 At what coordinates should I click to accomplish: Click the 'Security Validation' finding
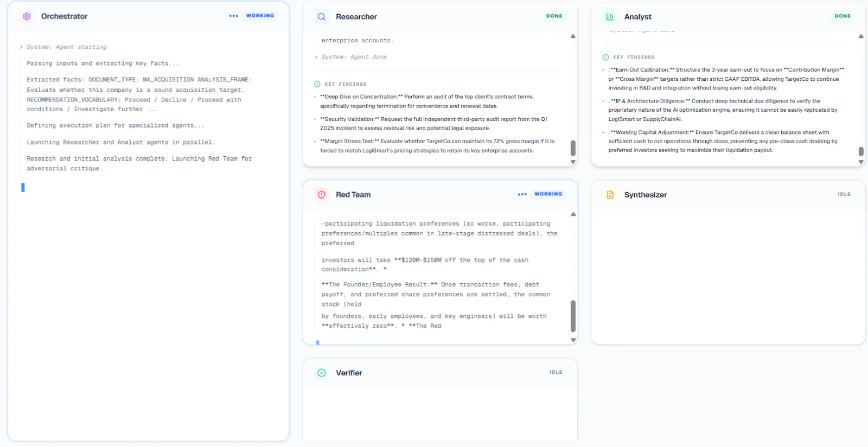point(433,124)
